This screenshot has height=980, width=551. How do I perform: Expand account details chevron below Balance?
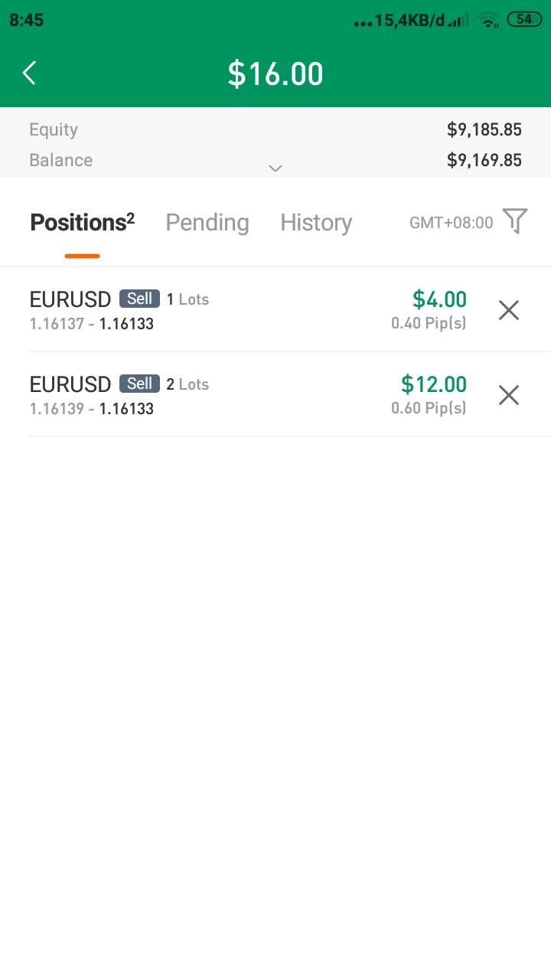pos(275,168)
